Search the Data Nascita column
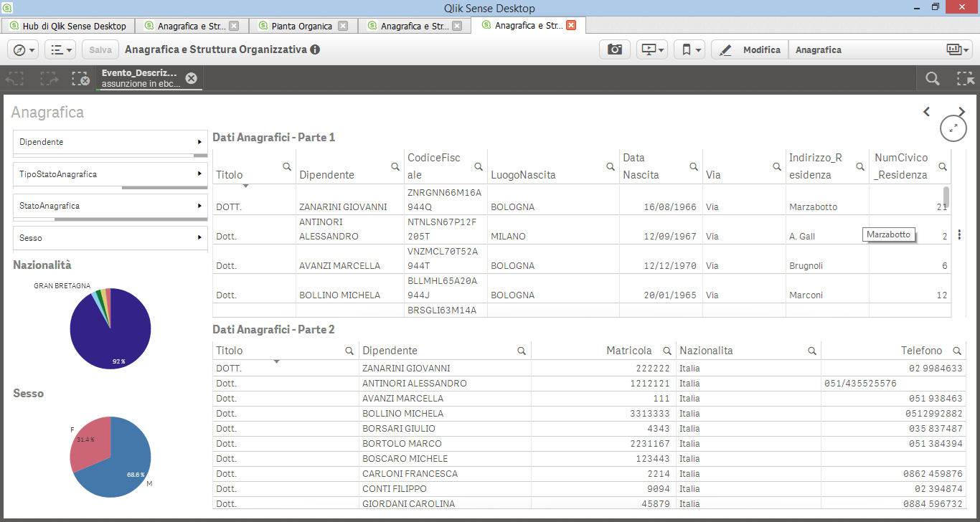This screenshot has height=522, width=980. pyautogui.click(x=694, y=166)
